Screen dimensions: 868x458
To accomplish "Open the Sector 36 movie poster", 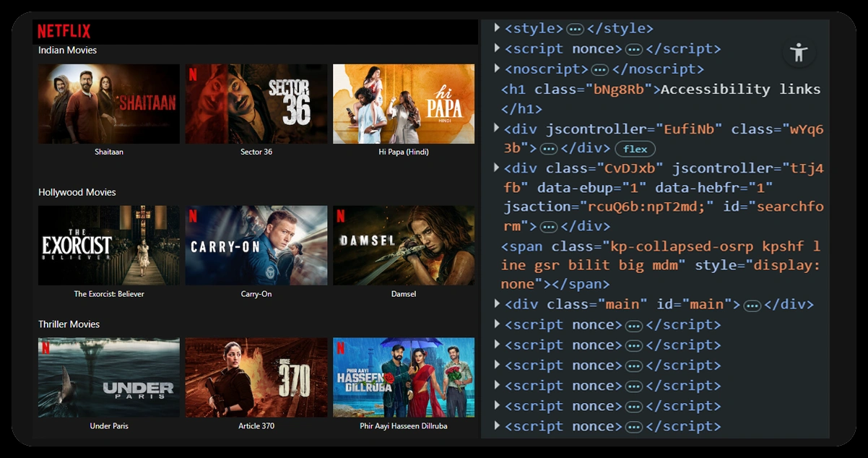I will pos(256,103).
